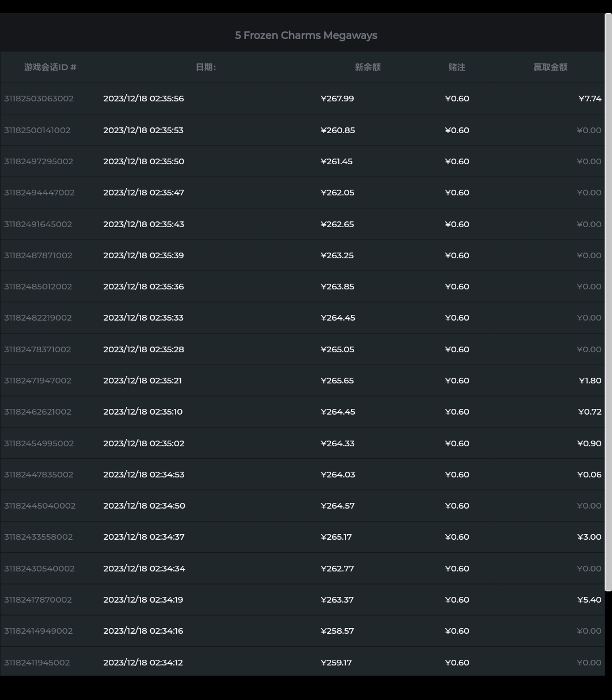
Task: Click the win amount ¥5.40
Action: click(589, 600)
